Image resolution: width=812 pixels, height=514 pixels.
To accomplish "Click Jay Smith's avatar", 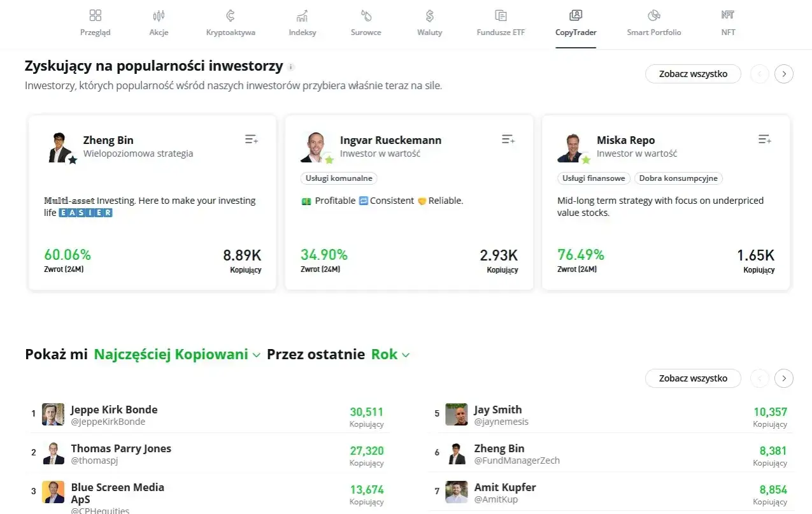I will tap(457, 414).
